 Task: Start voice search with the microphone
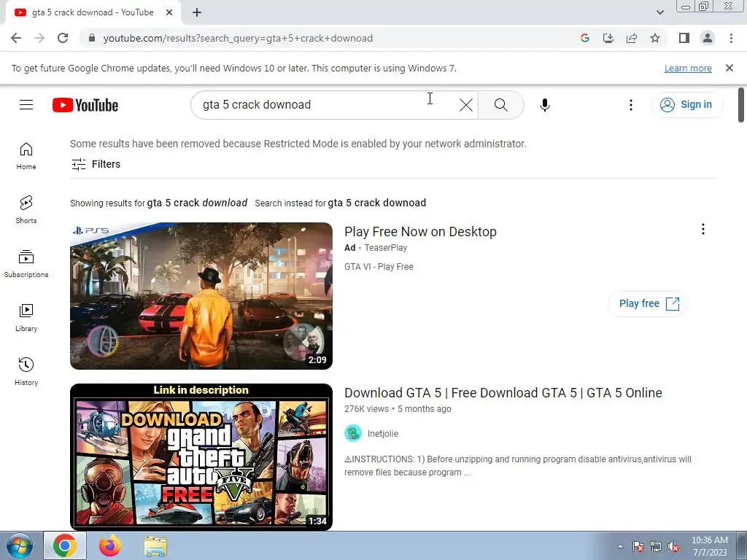544,105
